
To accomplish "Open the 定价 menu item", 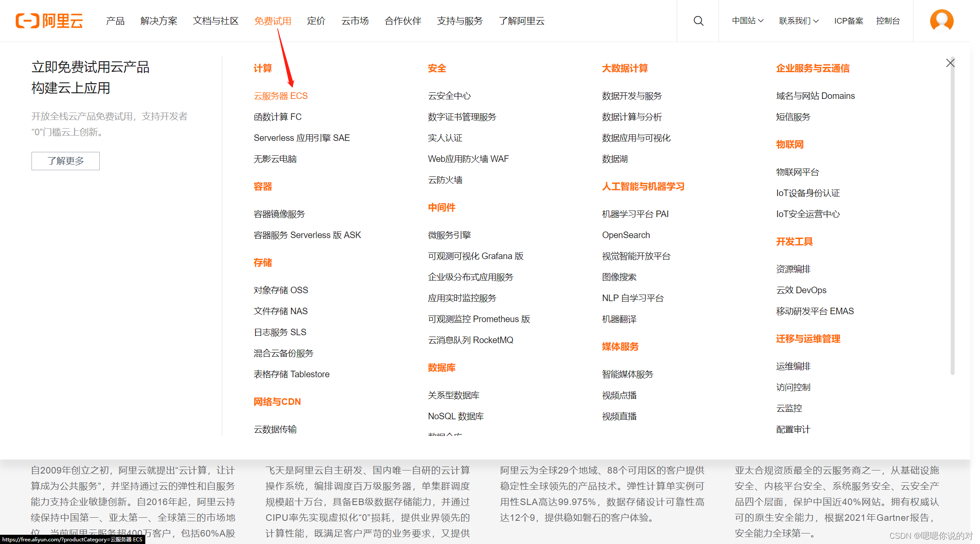I will (316, 21).
